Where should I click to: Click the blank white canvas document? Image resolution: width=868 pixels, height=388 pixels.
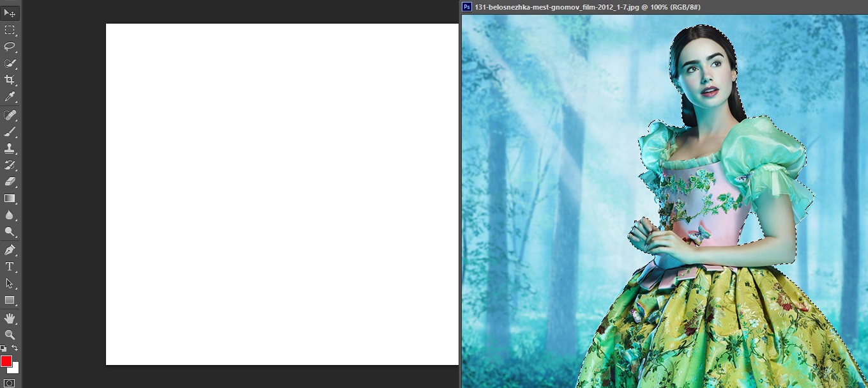(282, 194)
